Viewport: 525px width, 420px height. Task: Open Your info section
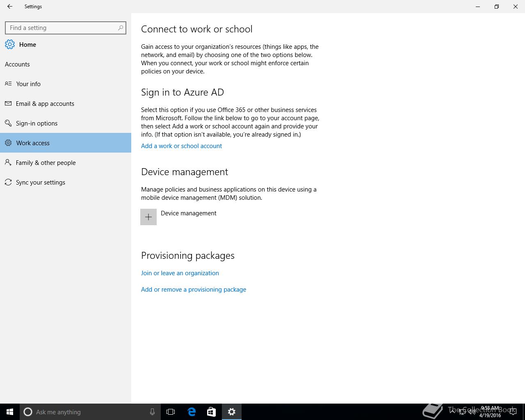coord(66,84)
